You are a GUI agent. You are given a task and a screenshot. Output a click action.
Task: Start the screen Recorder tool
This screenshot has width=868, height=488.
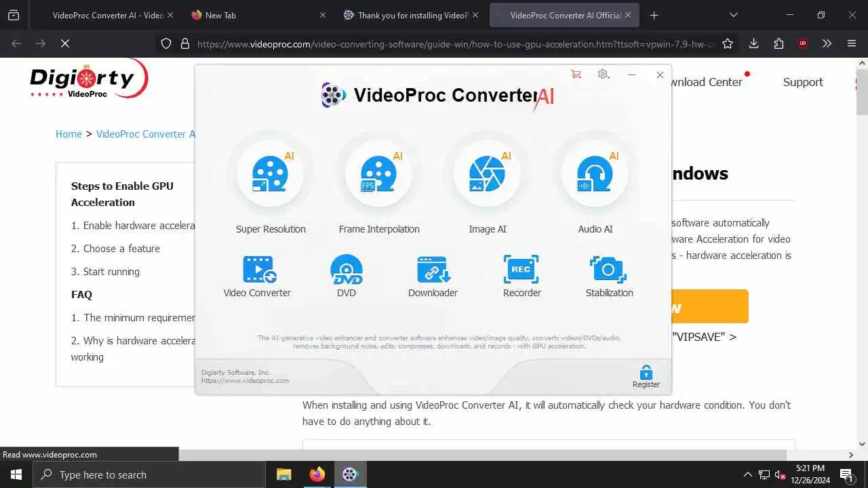click(x=521, y=277)
